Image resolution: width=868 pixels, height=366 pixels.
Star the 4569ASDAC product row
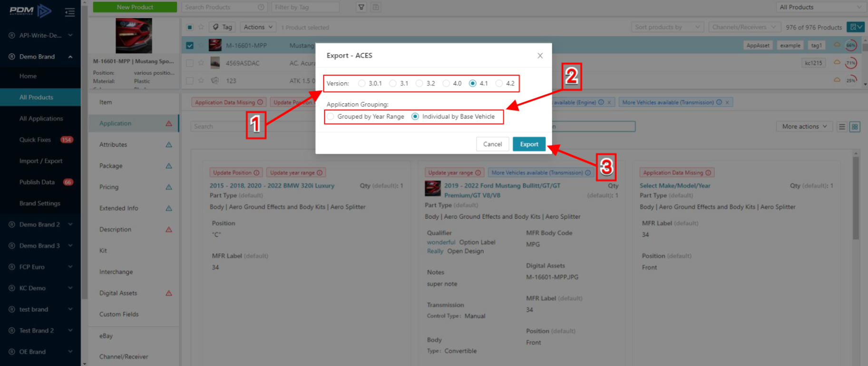point(201,63)
